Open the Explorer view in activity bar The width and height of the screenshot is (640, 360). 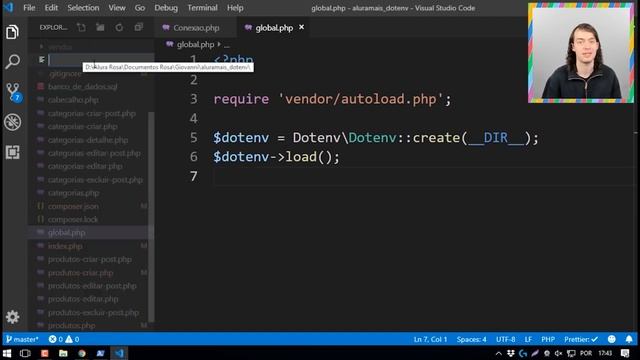12,32
